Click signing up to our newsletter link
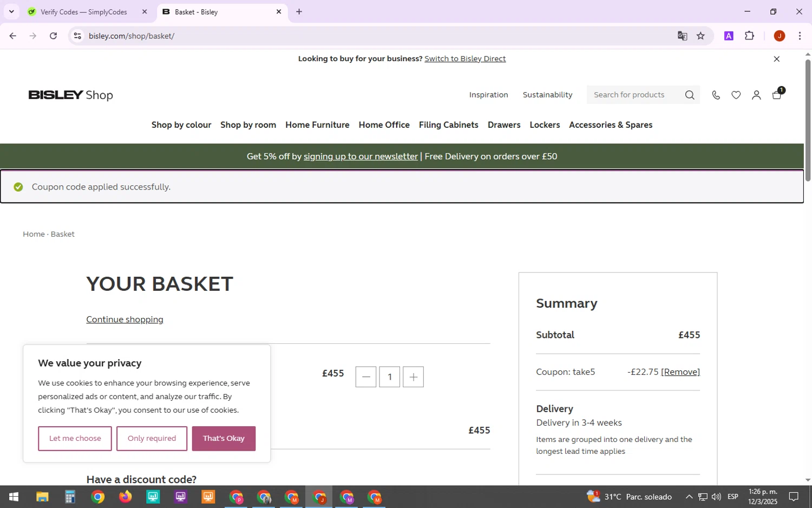Image resolution: width=812 pixels, height=508 pixels. 361,157
